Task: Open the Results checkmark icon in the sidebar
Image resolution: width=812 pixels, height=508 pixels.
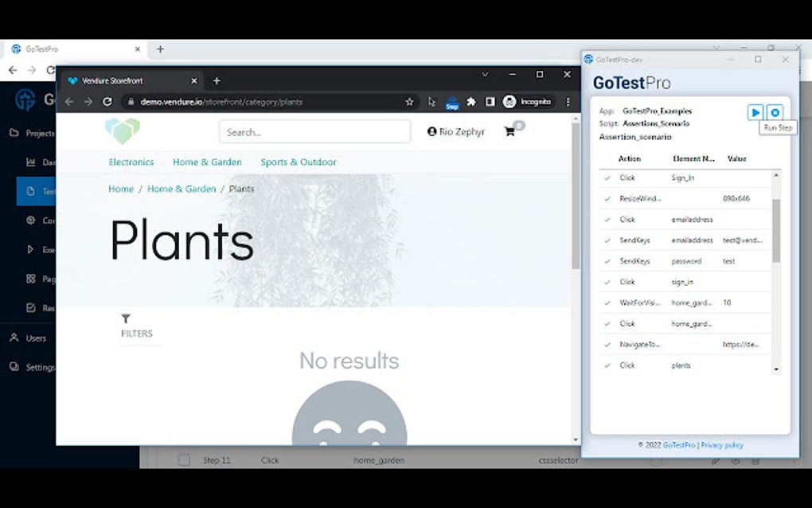Action: 30,307
